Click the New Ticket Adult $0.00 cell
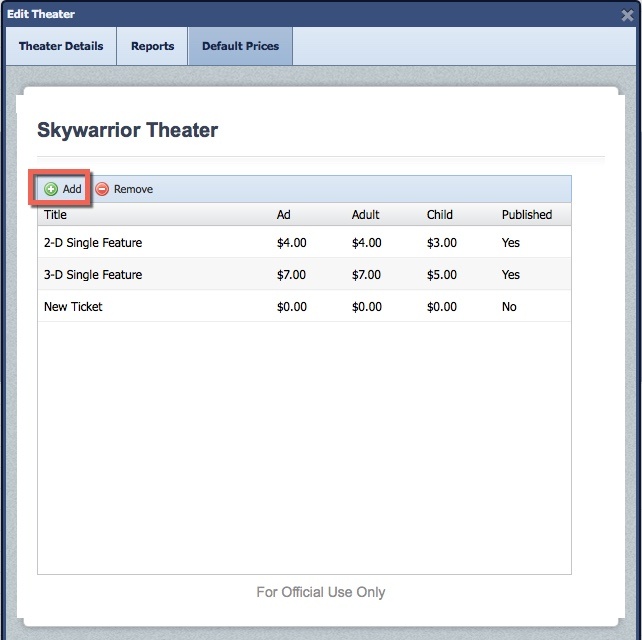 pos(367,306)
